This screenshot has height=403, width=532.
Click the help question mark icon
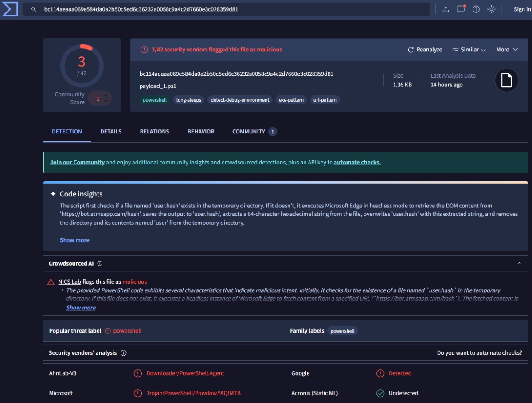(476, 9)
